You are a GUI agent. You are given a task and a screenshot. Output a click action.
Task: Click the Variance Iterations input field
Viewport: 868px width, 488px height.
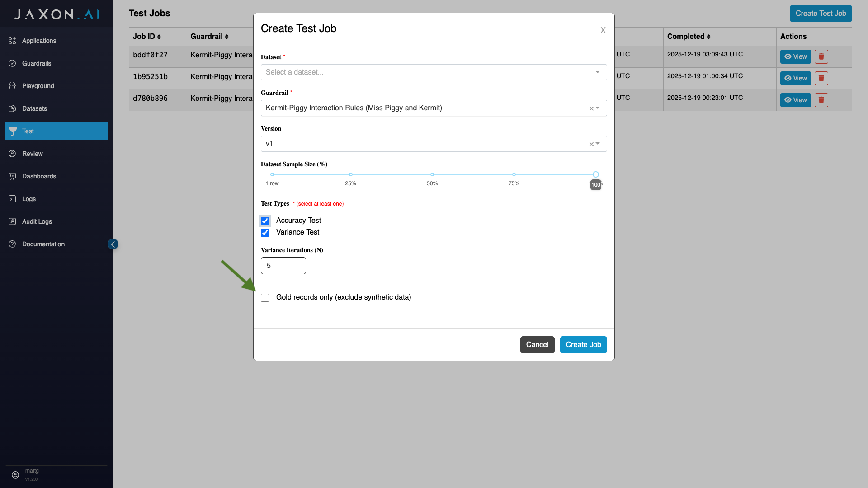click(283, 266)
